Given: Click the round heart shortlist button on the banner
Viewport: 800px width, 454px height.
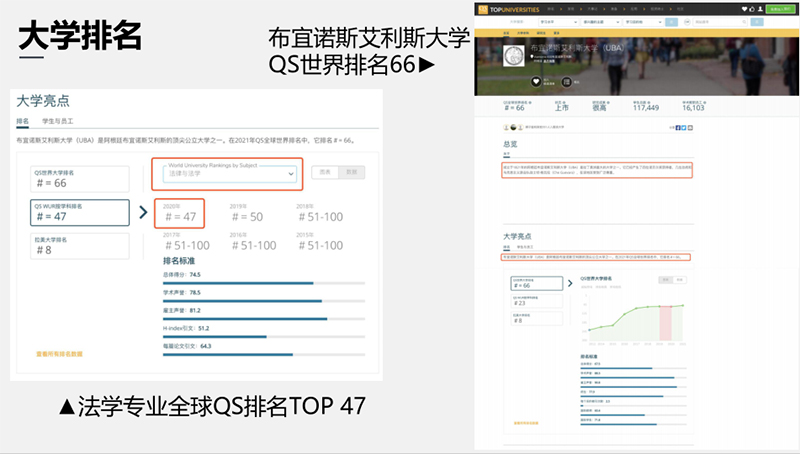Looking at the screenshot, I should coord(536,82).
